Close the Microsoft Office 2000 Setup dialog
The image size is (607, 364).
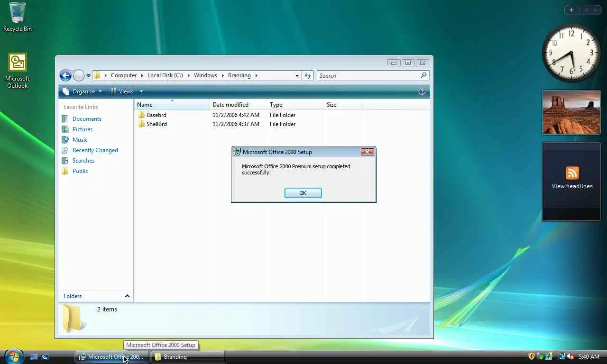[368, 152]
